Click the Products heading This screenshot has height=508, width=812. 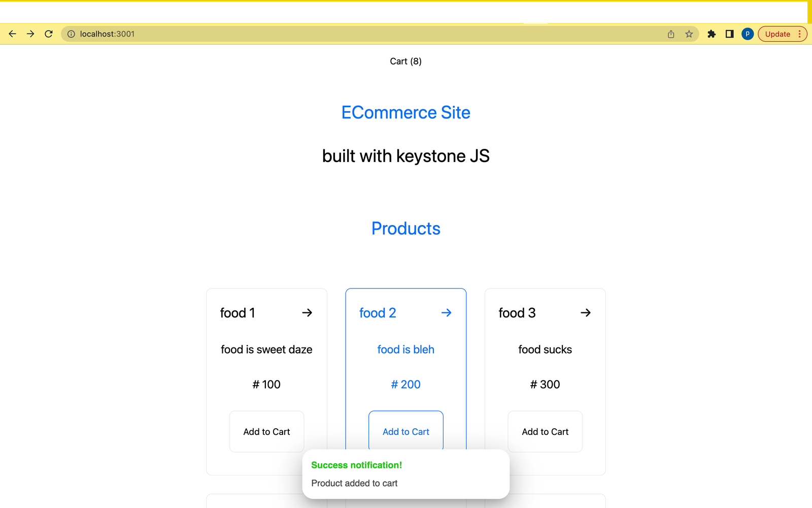[406, 229]
